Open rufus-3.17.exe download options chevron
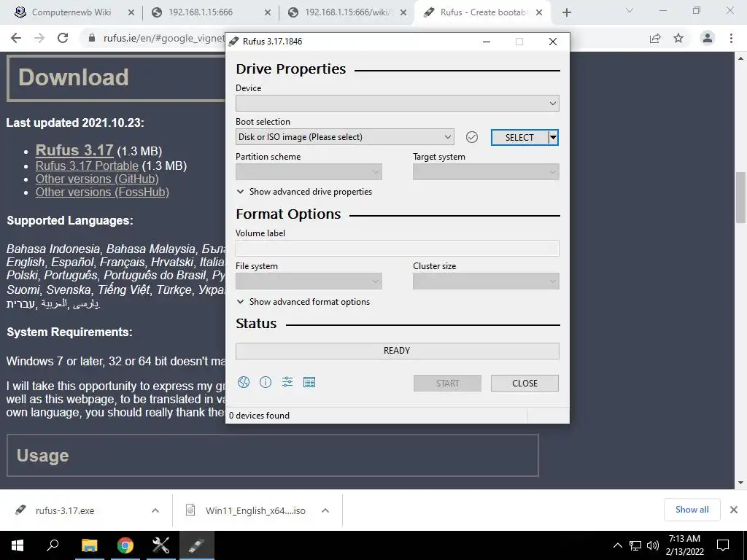Screen dimensions: 747x560 (155, 510)
